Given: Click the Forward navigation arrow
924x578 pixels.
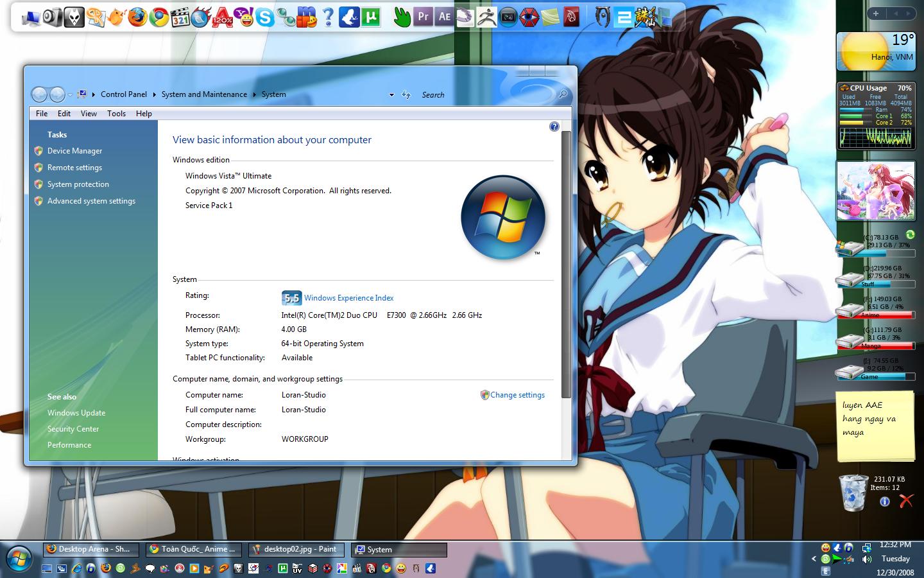Looking at the screenshot, I should click(57, 94).
